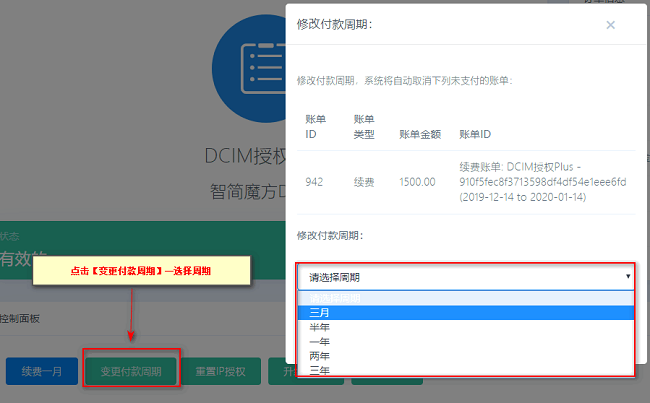Click the yellow instruction callout note

141,270
